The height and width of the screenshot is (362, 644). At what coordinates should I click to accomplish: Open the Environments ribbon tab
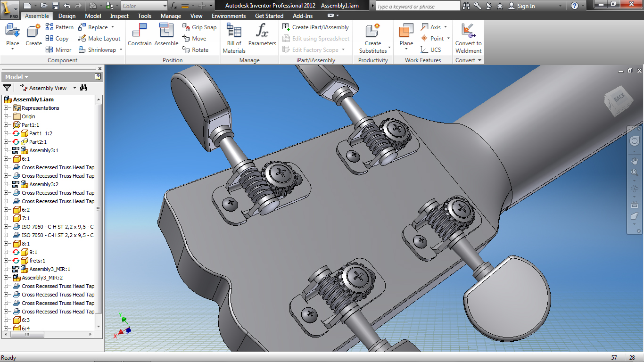(x=229, y=16)
